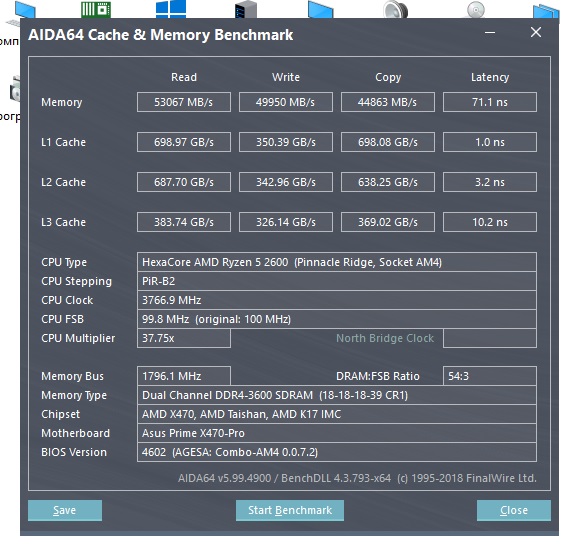Click the L3 Cache row label
This screenshot has height=549, width=580.
[63, 222]
